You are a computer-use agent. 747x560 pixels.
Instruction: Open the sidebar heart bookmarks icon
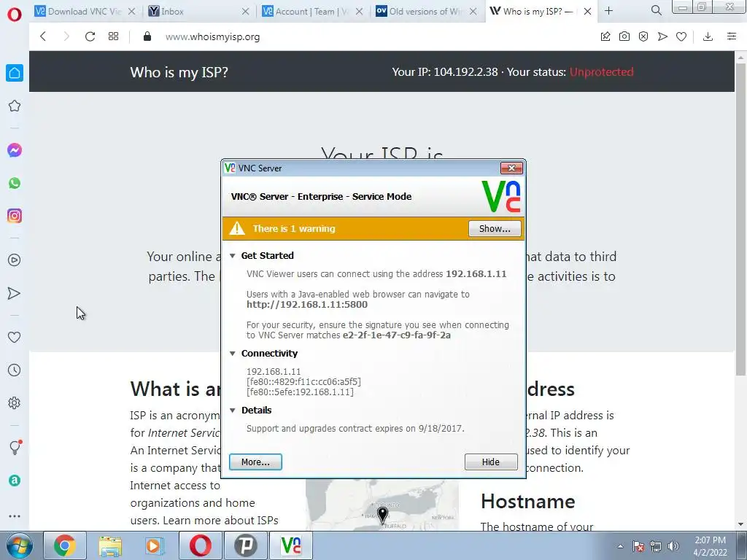(x=15, y=337)
